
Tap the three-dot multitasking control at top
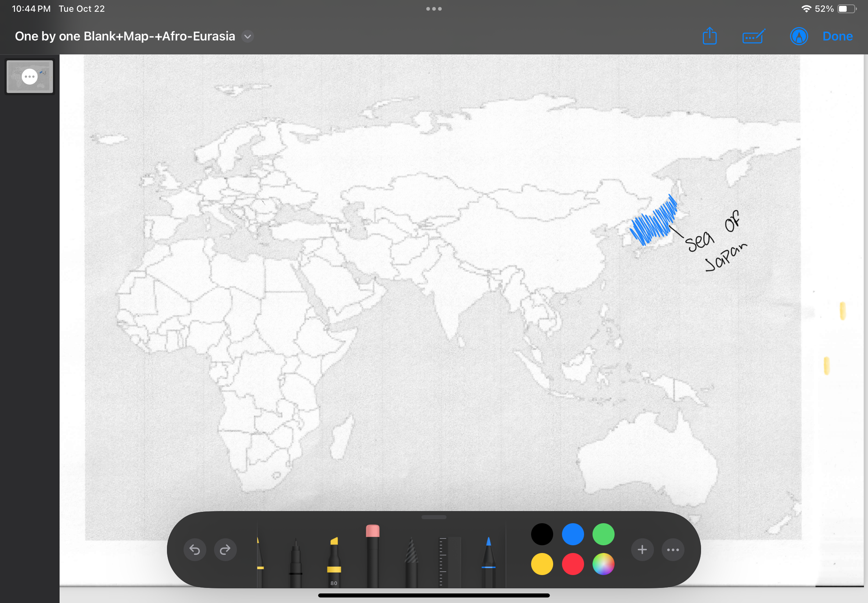pos(434,9)
